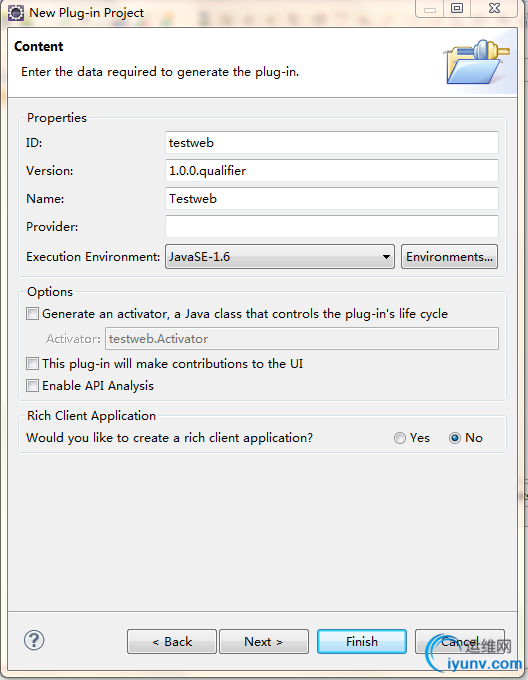Click the empty Provider field

[x=332, y=226]
